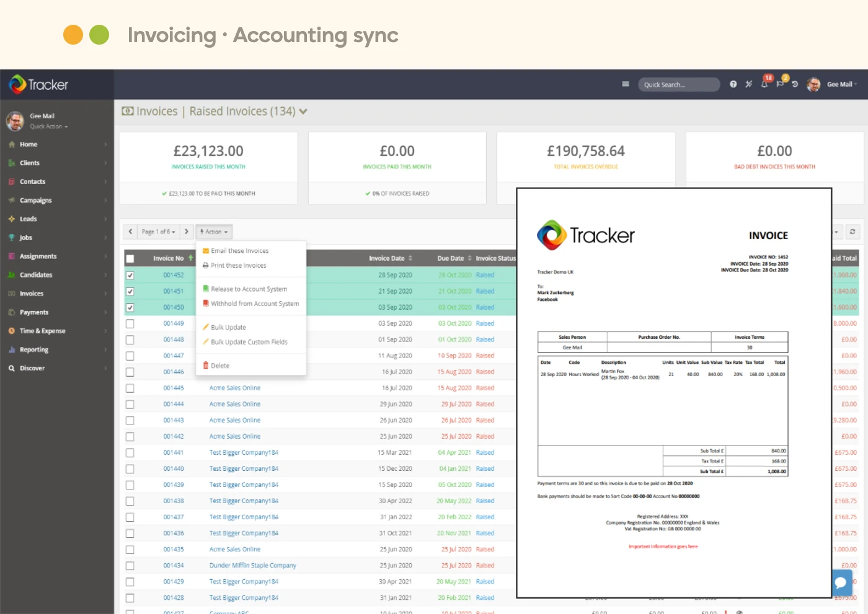The height and width of the screenshot is (614, 868).
Task: Choose Email these Invoices
Action: [x=240, y=251]
